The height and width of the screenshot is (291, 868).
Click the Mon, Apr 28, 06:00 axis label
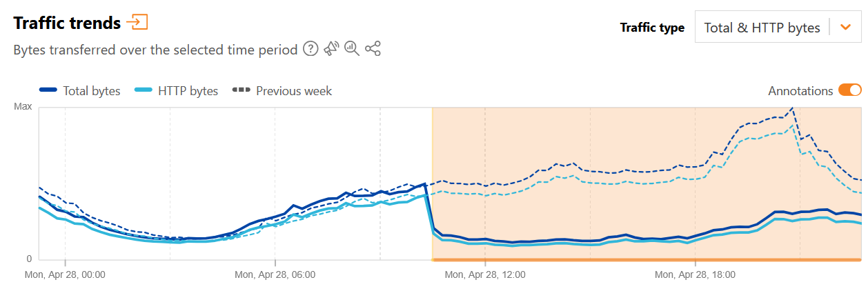tap(275, 274)
